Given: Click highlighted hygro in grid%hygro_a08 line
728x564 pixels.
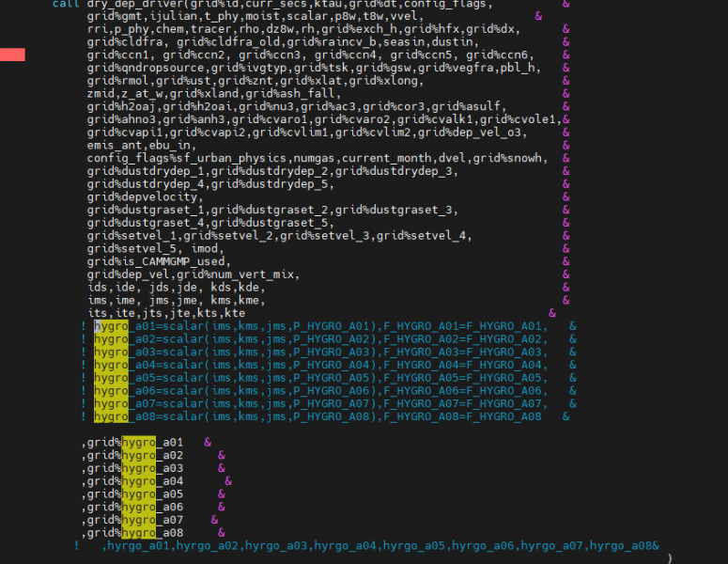Looking at the screenshot, I should click(139, 532).
